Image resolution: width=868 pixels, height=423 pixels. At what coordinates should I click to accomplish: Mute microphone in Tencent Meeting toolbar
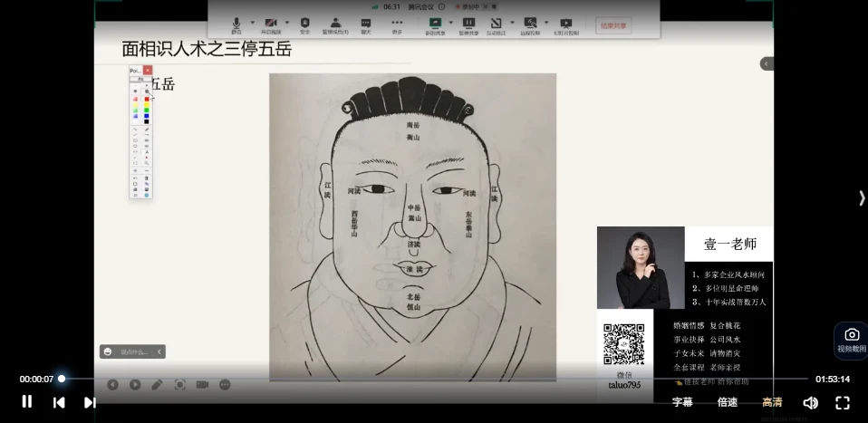click(236, 24)
